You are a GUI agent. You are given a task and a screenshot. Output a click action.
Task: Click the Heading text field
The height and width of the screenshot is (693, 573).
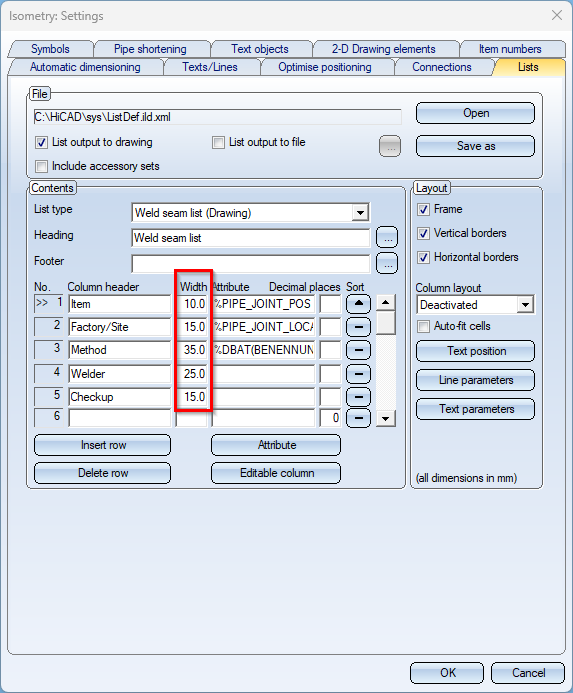coord(251,238)
